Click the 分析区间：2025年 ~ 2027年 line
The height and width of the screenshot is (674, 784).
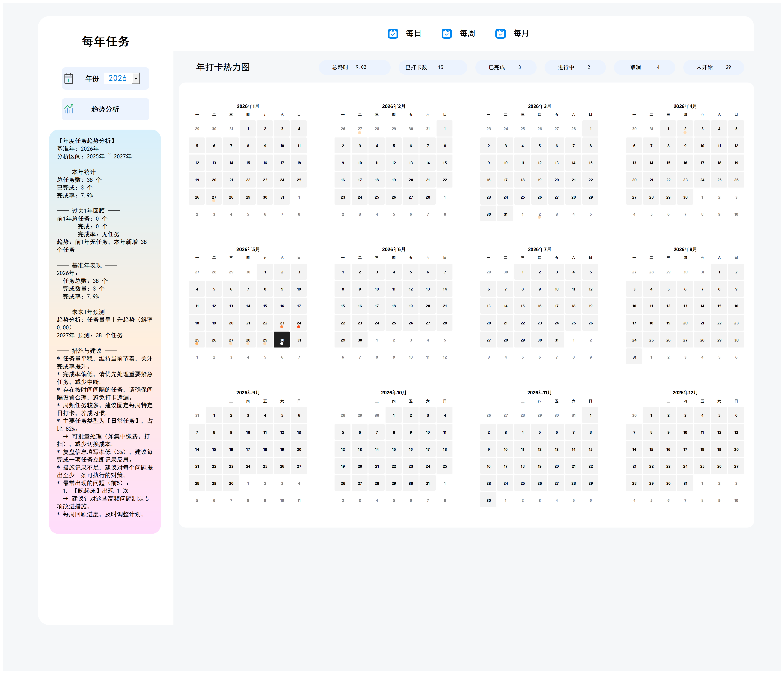click(94, 156)
